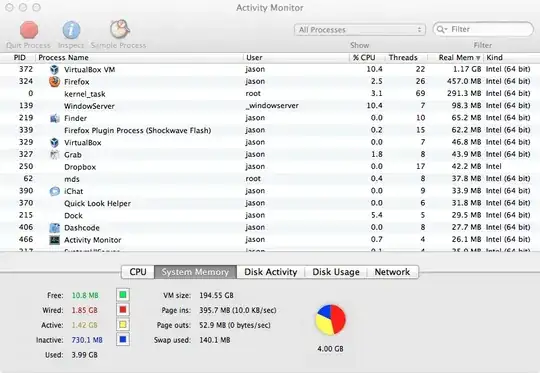The image size is (540, 373).
Task: Select the mds process row
Action: tap(270, 179)
